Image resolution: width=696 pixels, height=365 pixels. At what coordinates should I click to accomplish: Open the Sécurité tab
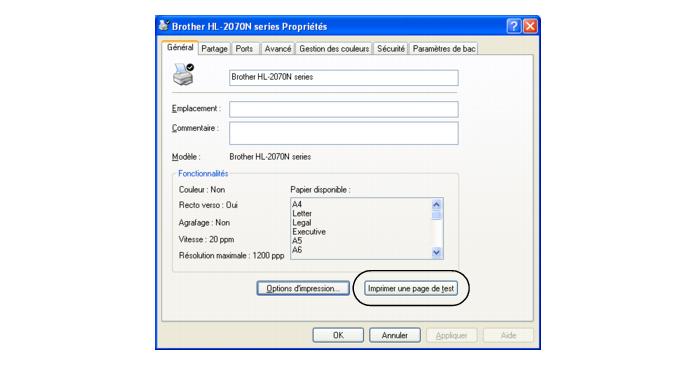click(x=391, y=49)
